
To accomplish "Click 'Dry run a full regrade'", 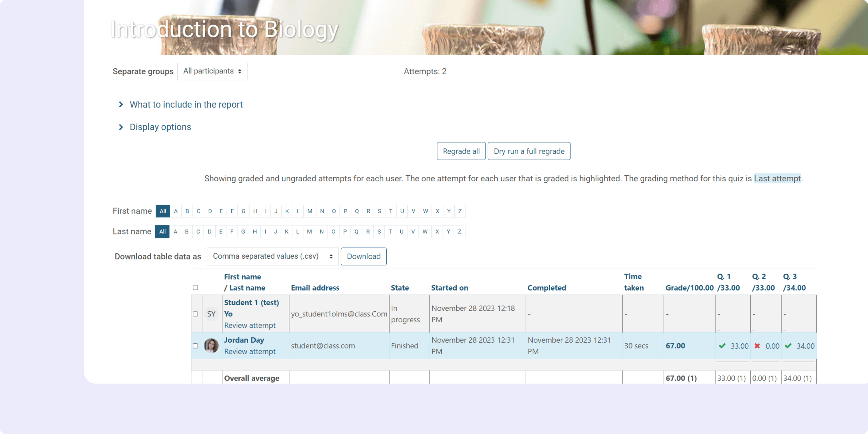I will 529,151.
